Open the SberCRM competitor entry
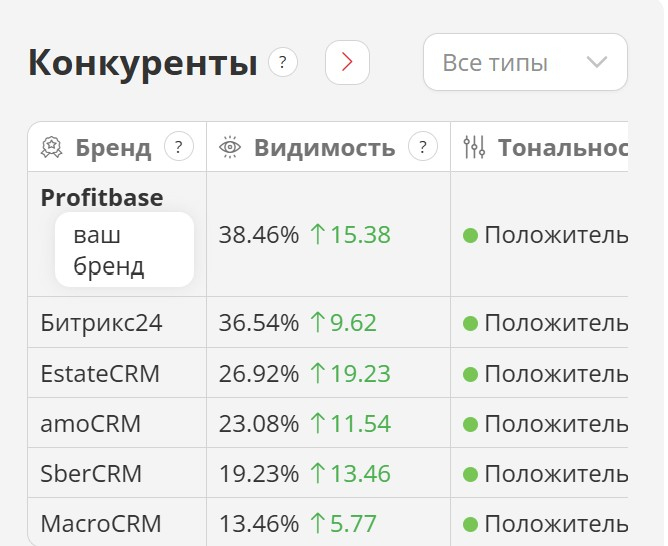The image size is (668, 546). tap(91, 473)
